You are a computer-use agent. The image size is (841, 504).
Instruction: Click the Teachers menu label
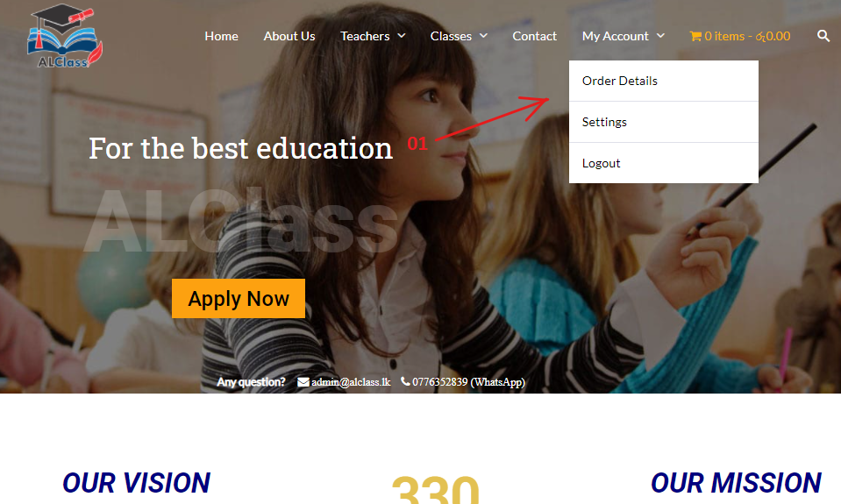click(365, 37)
